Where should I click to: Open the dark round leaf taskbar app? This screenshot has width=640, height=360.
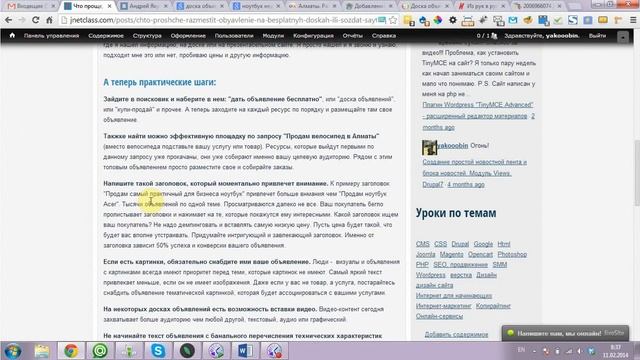coord(187,351)
